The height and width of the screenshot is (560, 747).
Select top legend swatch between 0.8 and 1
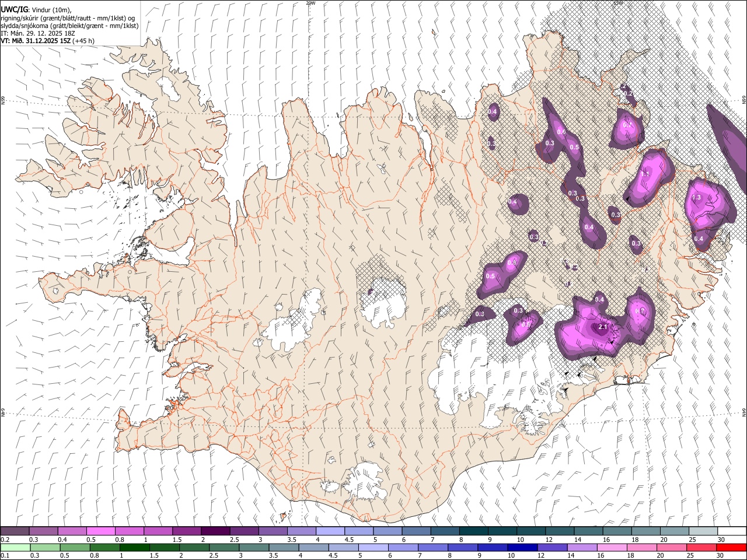pos(130,531)
